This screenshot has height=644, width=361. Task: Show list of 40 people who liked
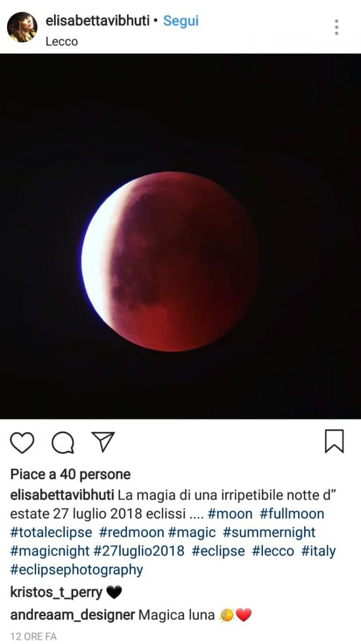click(x=70, y=474)
